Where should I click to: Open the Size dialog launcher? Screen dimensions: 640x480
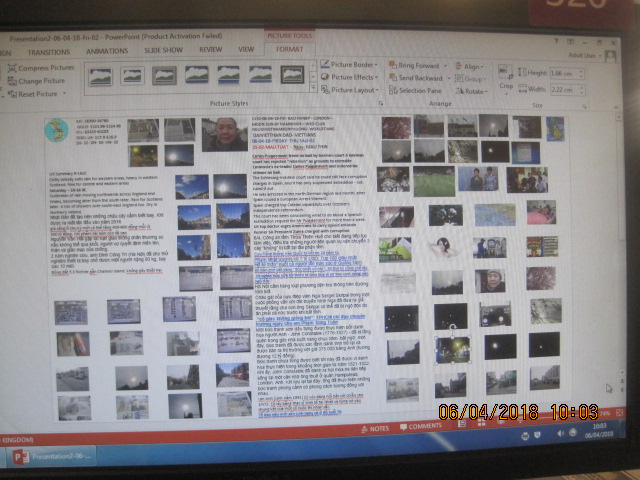(584, 107)
